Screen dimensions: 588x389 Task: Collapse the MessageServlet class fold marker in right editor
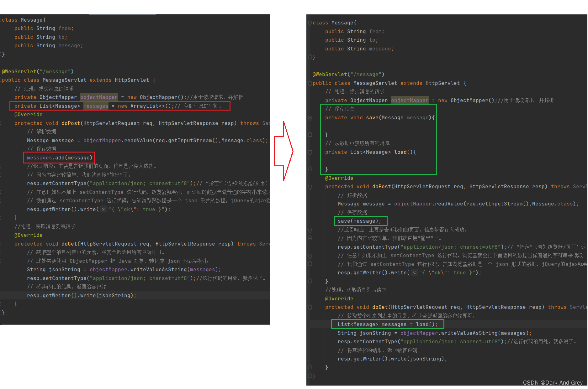310,83
